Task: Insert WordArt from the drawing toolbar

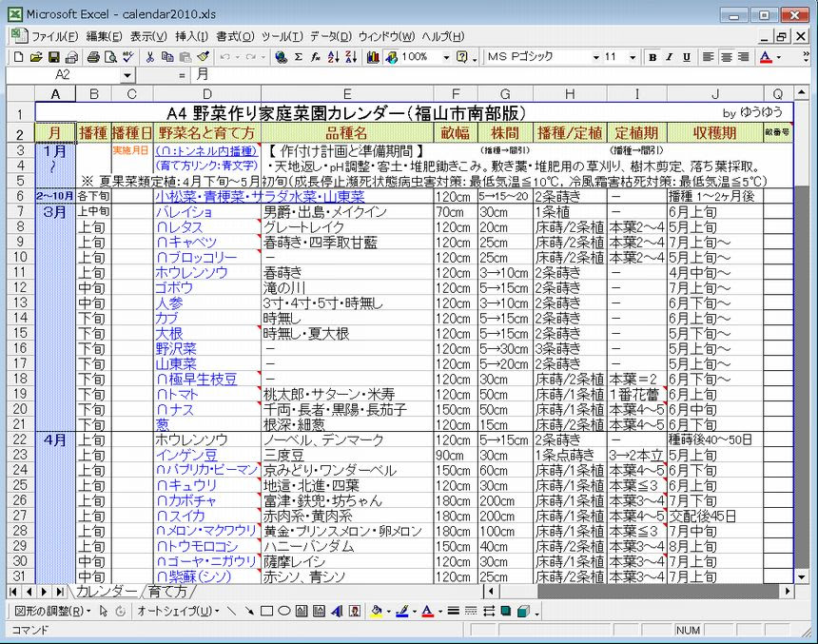Action: coord(337,611)
